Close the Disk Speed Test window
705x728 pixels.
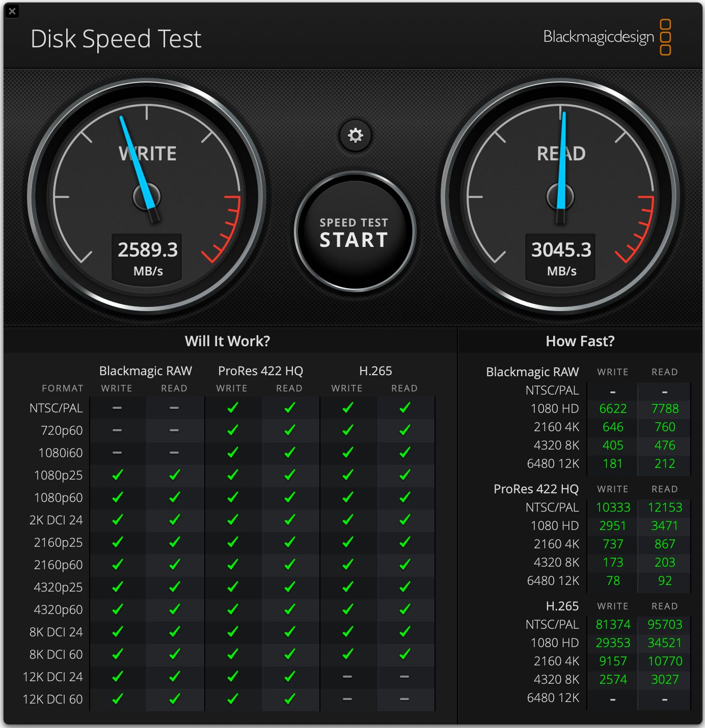pos(12,11)
